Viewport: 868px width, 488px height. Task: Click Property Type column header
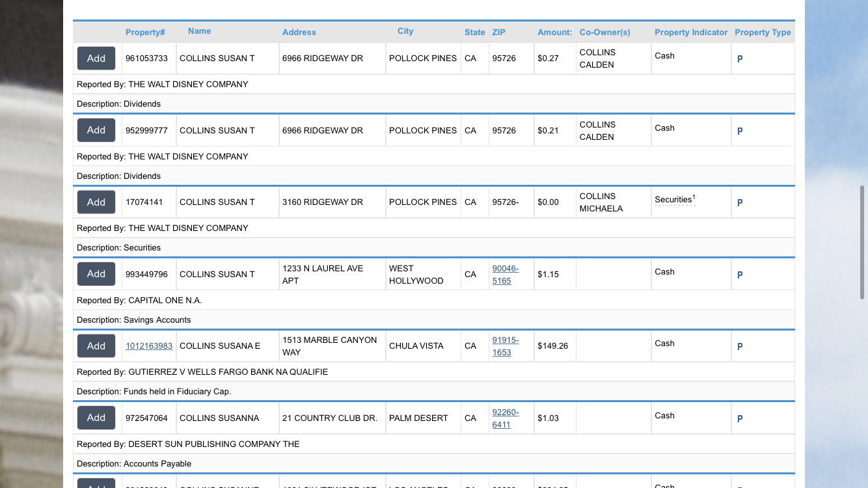pyautogui.click(x=763, y=33)
